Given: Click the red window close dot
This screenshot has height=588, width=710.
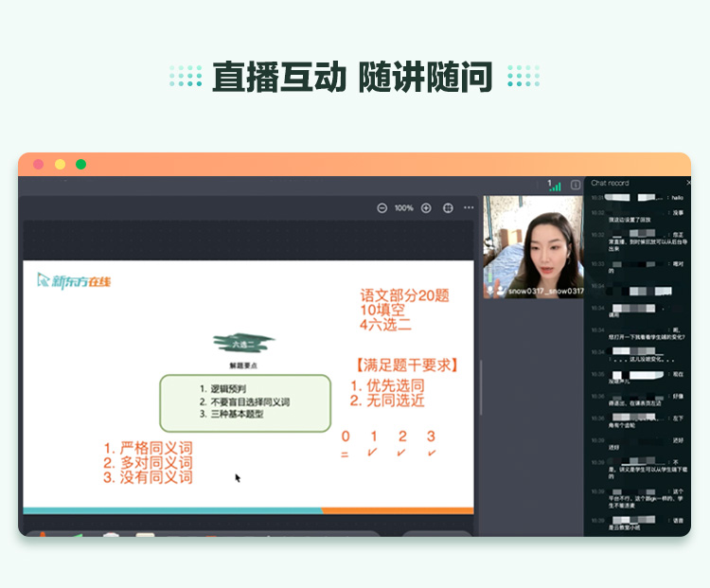Looking at the screenshot, I should tap(39, 165).
